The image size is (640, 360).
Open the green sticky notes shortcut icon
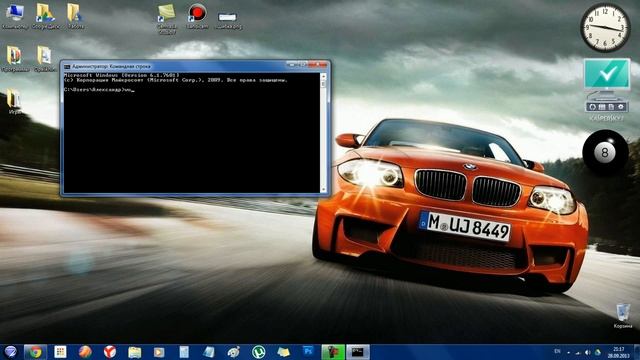[x=167, y=18]
